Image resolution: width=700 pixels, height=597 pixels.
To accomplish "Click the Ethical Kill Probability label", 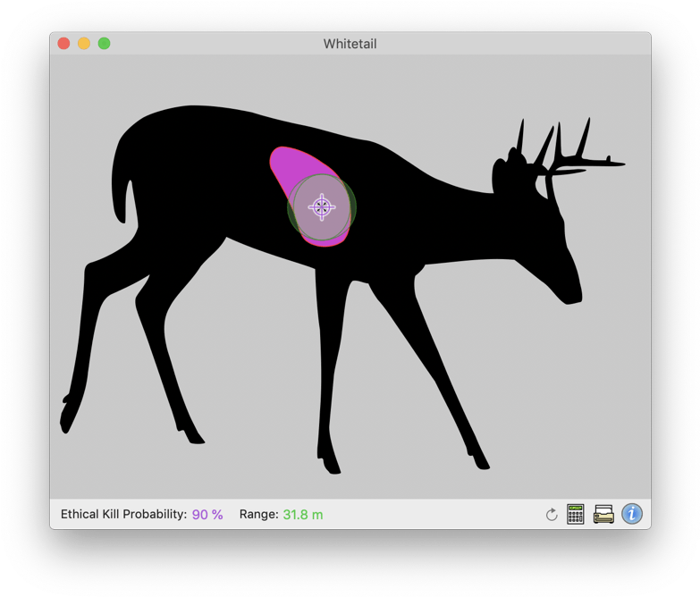I will (x=123, y=515).
